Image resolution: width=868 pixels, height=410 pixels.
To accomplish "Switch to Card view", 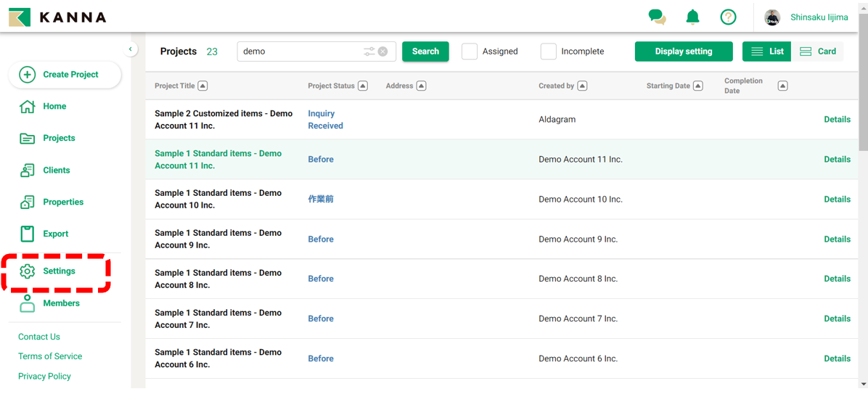I will coord(818,52).
